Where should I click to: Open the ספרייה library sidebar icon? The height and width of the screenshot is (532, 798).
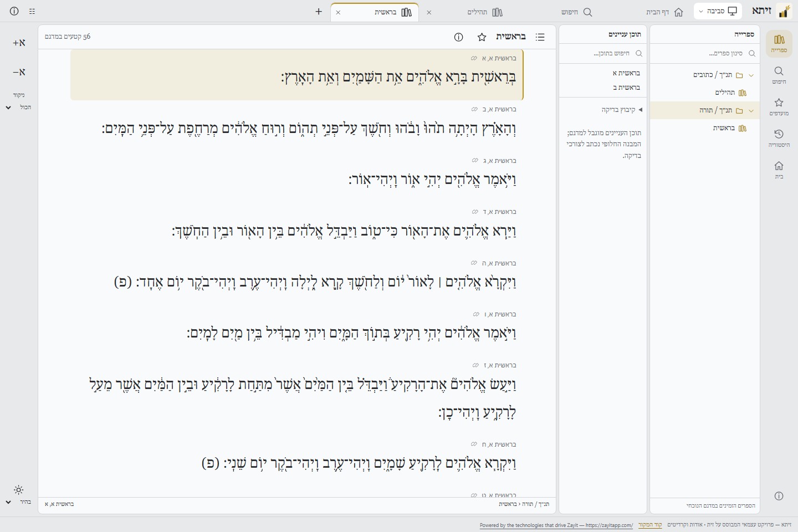click(x=779, y=43)
